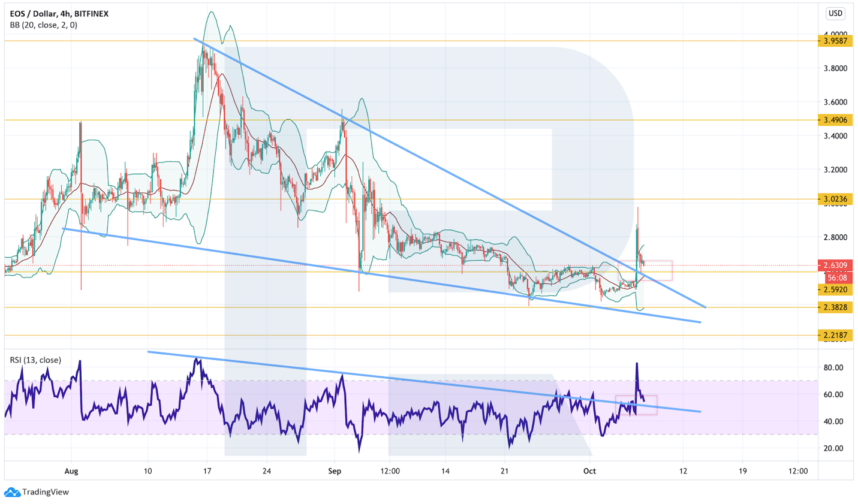The height and width of the screenshot is (504, 858).
Task: Click the 3.2000 price scale value
Action: tap(835, 170)
